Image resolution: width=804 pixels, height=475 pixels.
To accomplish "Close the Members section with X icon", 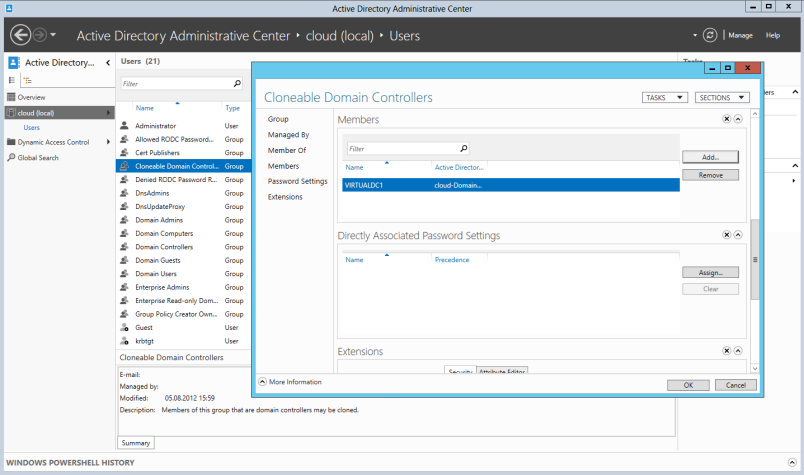I will point(727,119).
